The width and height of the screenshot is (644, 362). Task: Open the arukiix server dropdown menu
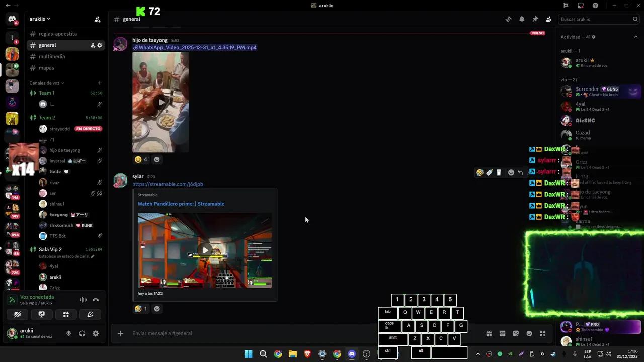click(39, 19)
